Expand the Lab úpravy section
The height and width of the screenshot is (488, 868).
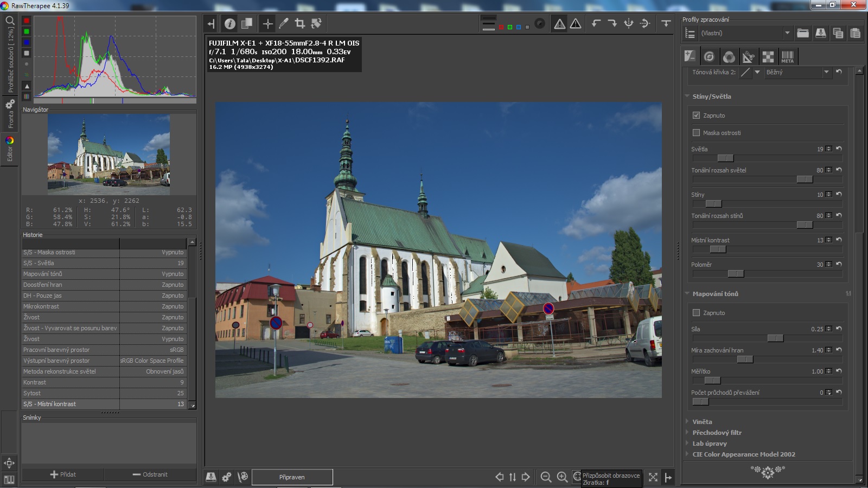click(709, 444)
